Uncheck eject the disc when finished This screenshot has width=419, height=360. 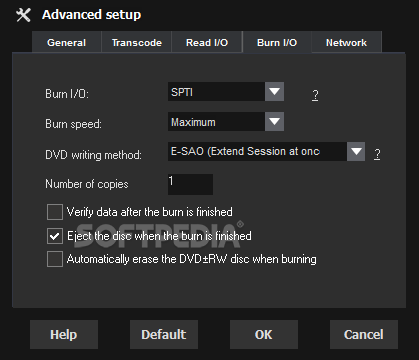click(55, 236)
